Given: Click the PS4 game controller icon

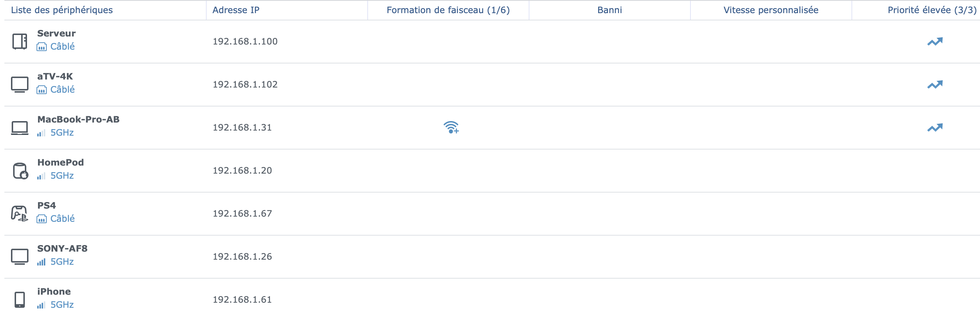Looking at the screenshot, I should (19, 214).
